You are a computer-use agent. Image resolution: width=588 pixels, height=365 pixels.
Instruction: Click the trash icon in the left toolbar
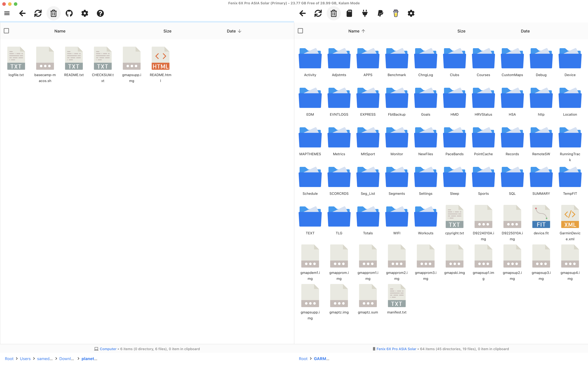pyautogui.click(x=53, y=13)
